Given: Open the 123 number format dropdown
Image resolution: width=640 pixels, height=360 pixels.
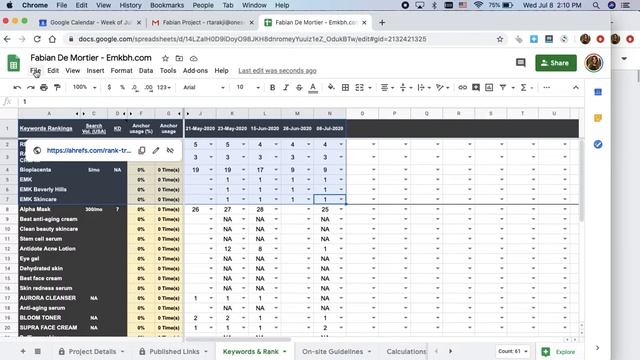Looking at the screenshot, I should pos(164,87).
